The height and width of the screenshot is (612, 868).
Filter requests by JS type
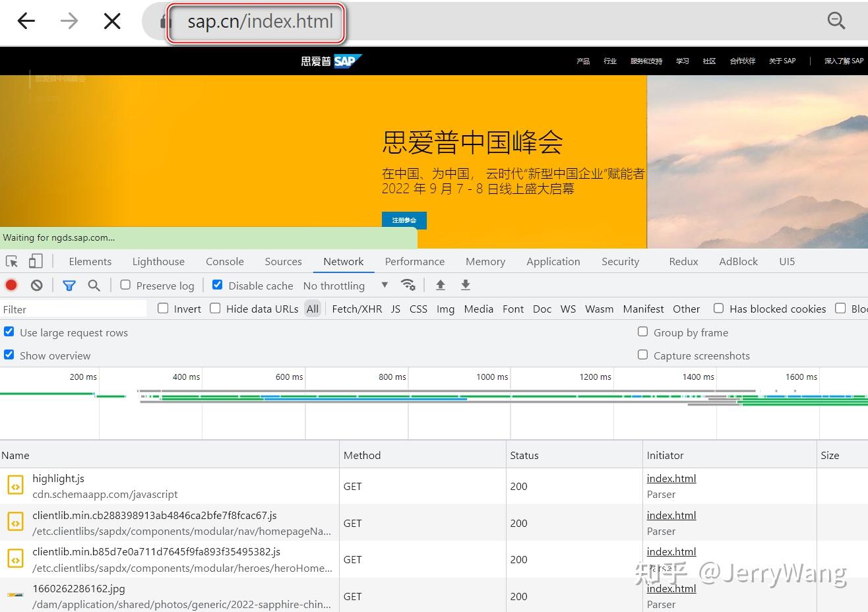396,309
